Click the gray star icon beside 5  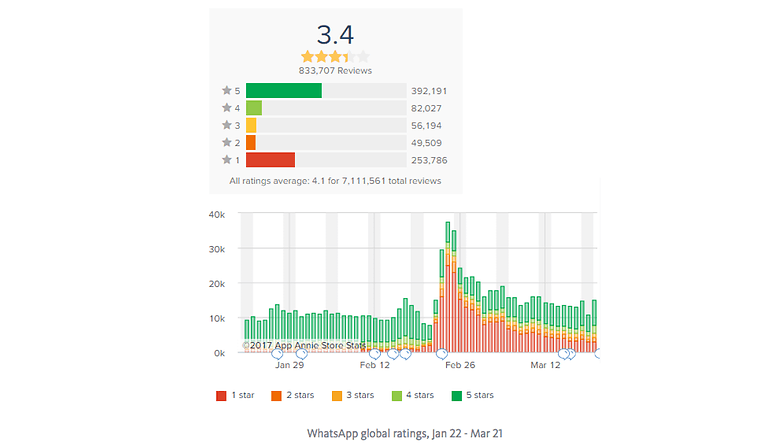[227, 90]
